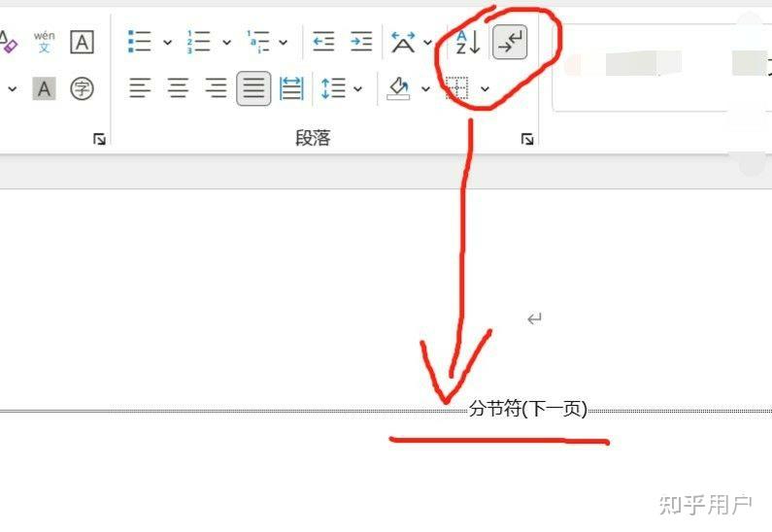Toggle Character Shading icon
Viewport: 772px width, 532px height.
[45, 88]
